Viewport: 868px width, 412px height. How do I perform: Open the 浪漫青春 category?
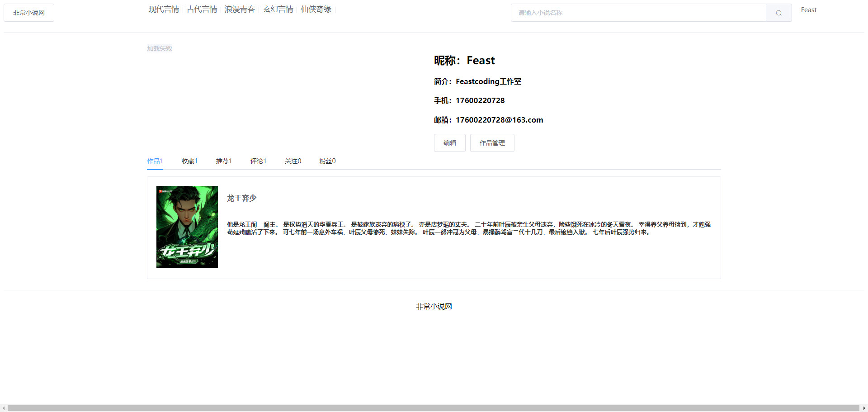coord(240,9)
